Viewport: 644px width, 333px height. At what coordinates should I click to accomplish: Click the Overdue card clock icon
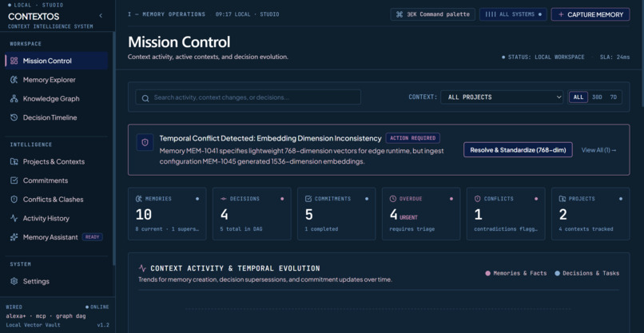point(392,198)
